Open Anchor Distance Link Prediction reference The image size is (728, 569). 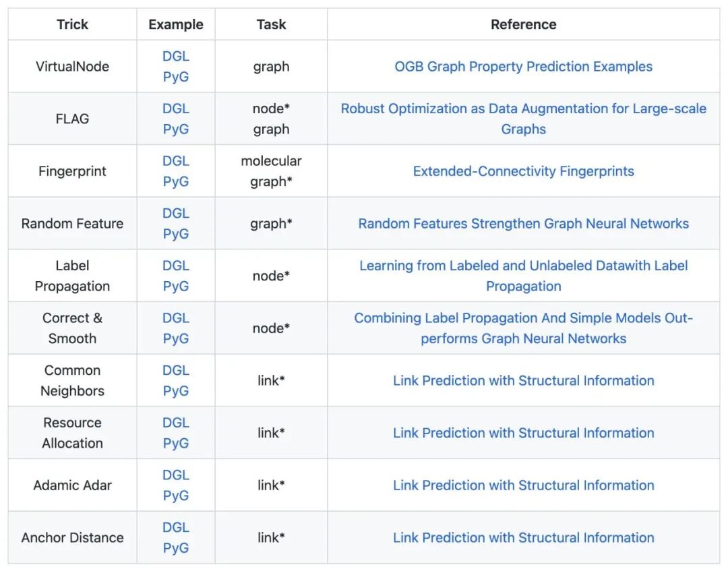523,537
